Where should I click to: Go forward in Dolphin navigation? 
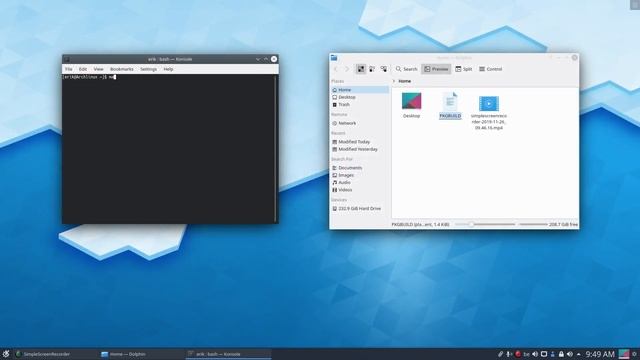tap(347, 69)
